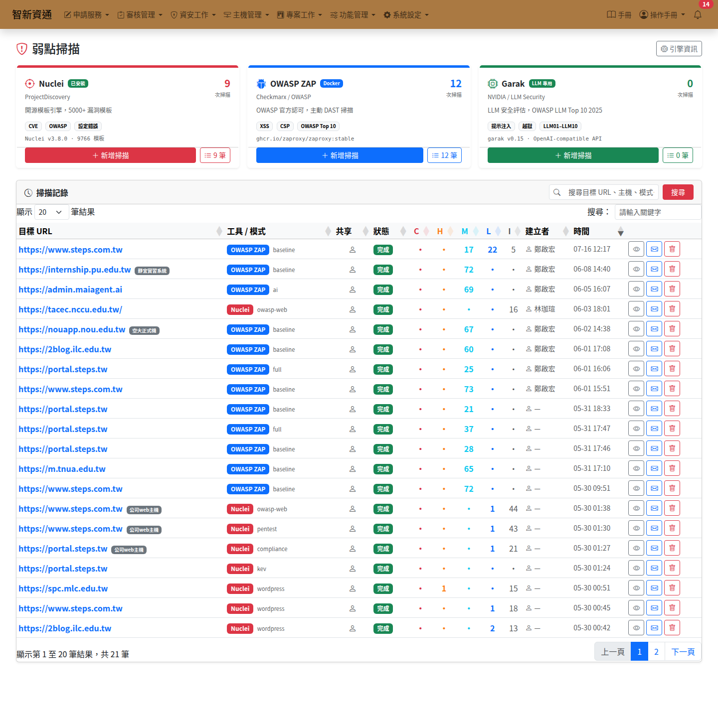Image resolution: width=718 pixels, height=728 pixels.
Task: Open the https://spc.mlc.edu.tw link
Action: (x=63, y=588)
